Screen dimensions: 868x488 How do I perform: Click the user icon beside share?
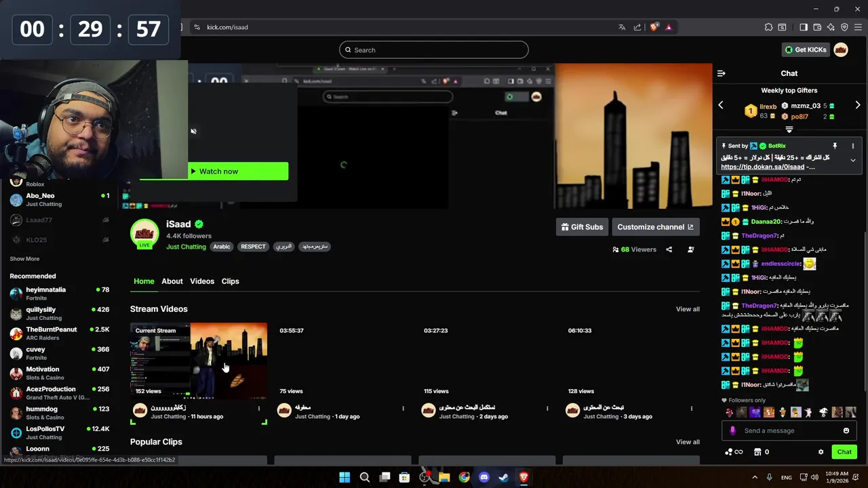pos(690,249)
